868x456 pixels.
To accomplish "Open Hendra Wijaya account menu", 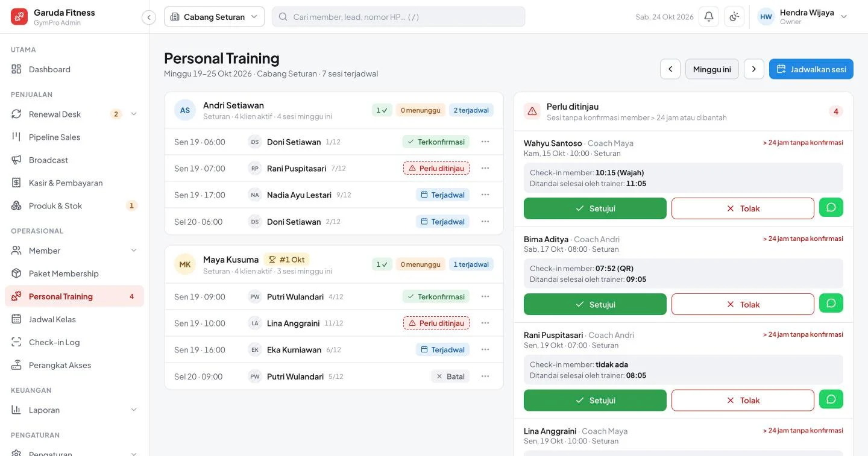I will coord(802,17).
